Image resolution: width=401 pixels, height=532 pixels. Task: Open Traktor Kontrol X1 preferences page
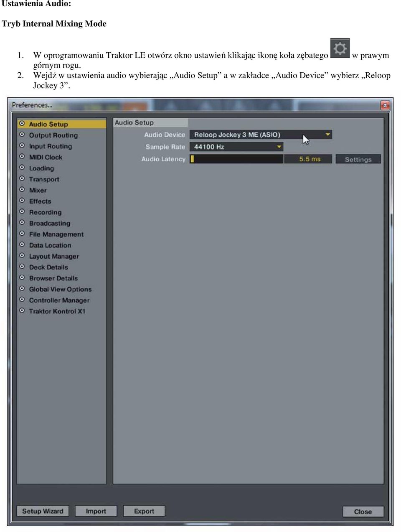[x=57, y=311]
